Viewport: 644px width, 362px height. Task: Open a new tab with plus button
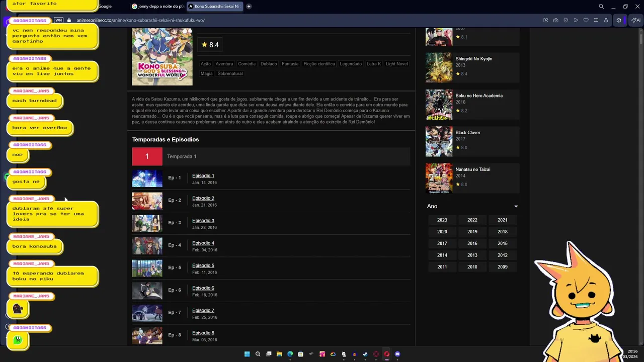(249, 7)
